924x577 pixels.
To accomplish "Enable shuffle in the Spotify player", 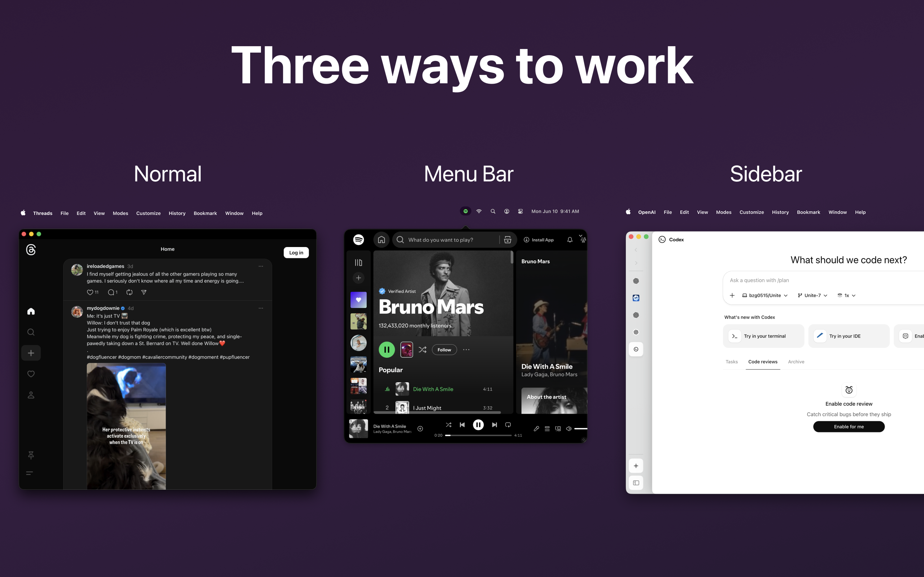I will (x=449, y=425).
